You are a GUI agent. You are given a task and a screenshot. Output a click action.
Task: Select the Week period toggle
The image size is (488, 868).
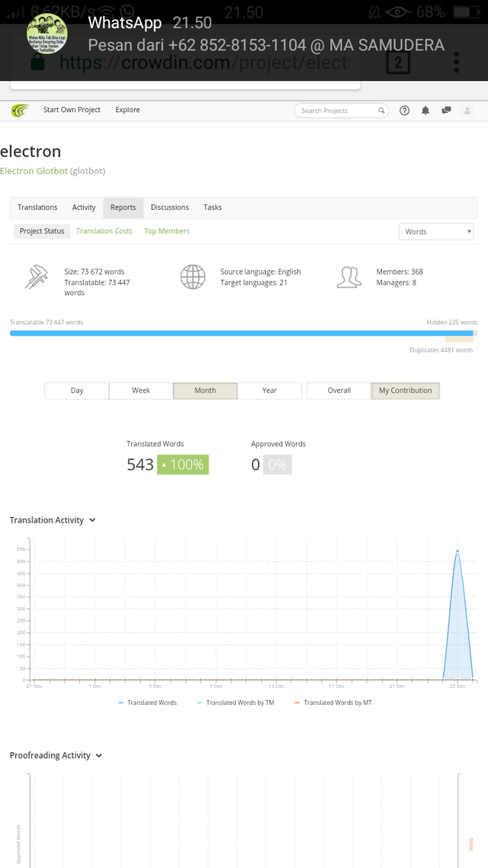141,391
